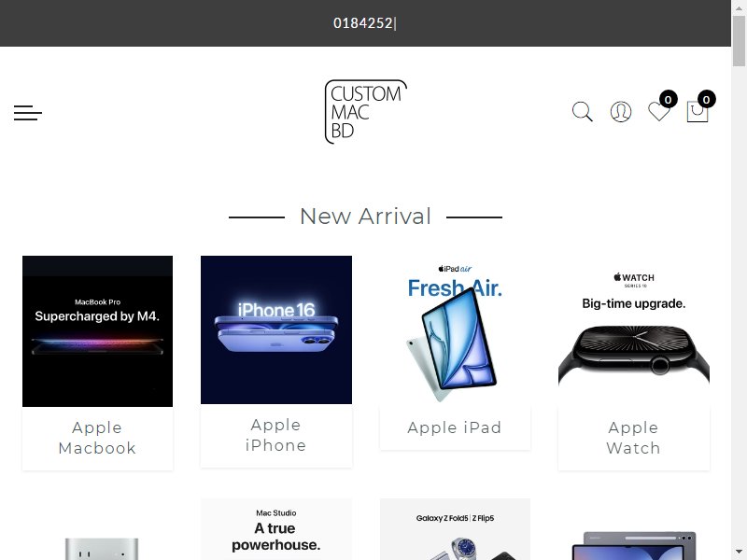Open the shopping cart icon

point(697,112)
